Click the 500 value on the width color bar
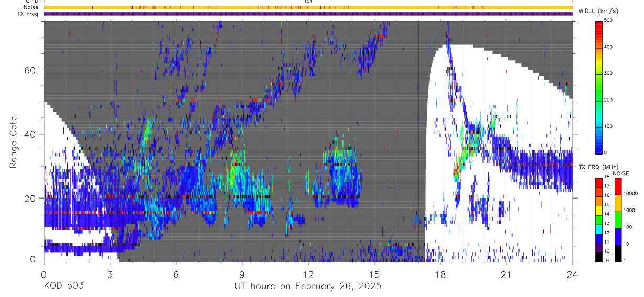This screenshot has width=644, height=297. (608, 21)
